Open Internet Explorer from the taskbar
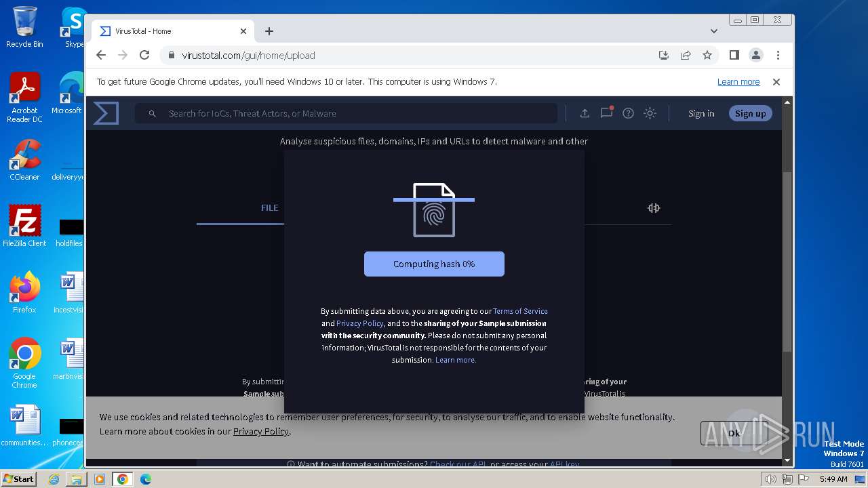Image resolution: width=868 pixels, height=488 pixels. click(x=54, y=479)
